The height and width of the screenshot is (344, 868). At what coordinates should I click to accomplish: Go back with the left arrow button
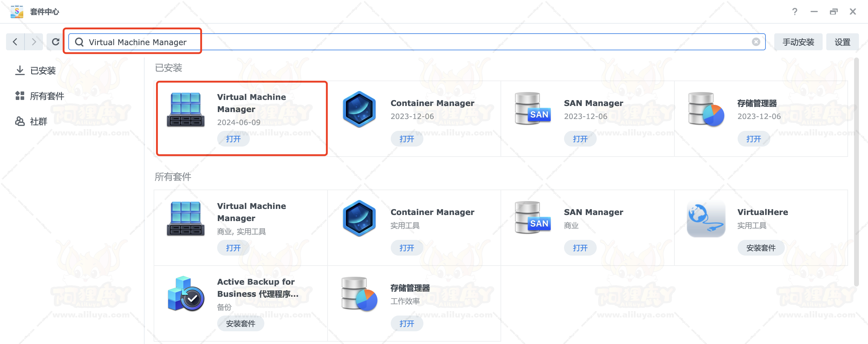click(x=15, y=42)
